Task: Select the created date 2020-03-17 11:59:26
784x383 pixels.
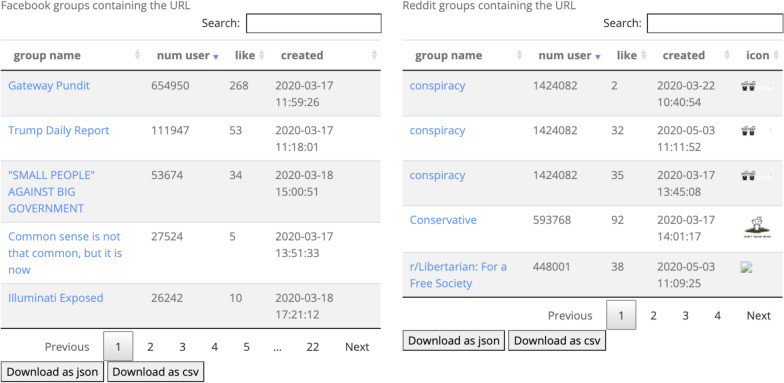Action: tap(304, 94)
